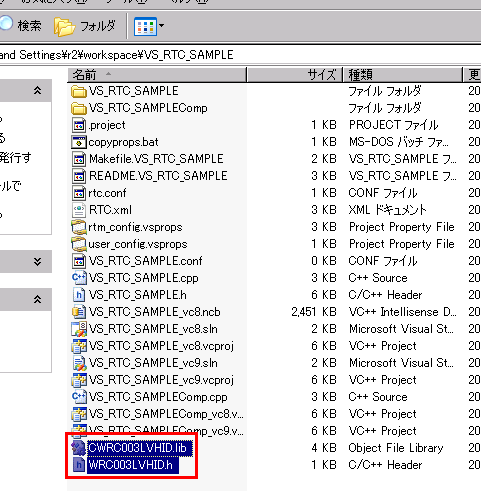This screenshot has width=493, height=491.
Task: Sort by the 種類 type column header
Action: point(403,75)
